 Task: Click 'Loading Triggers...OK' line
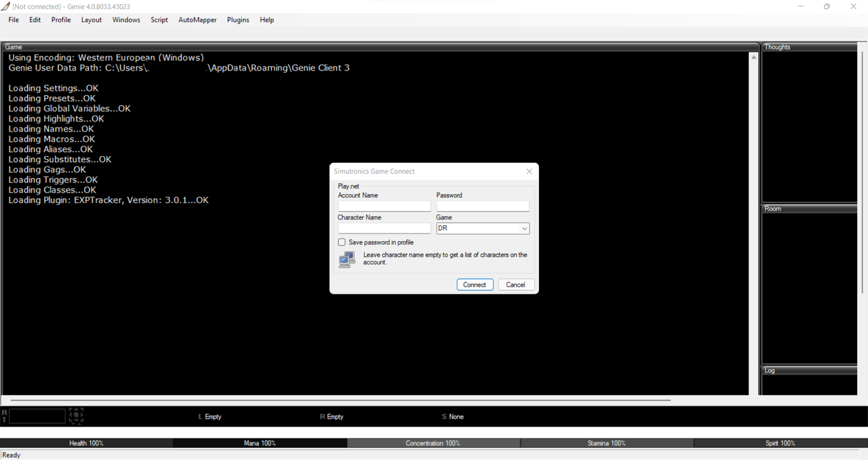click(53, 180)
